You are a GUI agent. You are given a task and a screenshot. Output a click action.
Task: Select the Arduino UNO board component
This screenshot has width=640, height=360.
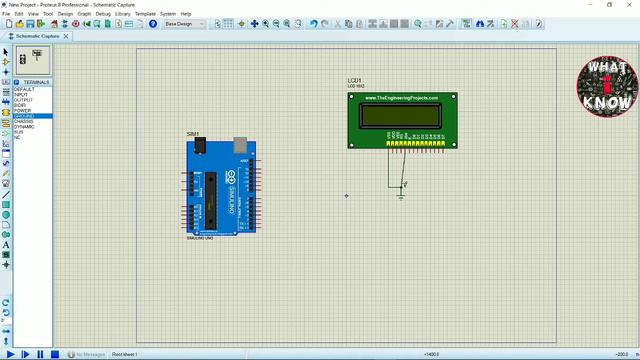pos(221,188)
